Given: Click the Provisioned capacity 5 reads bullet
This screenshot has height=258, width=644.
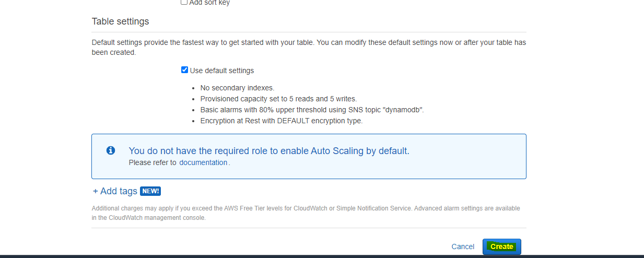Looking at the screenshot, I should click(278, 99).
